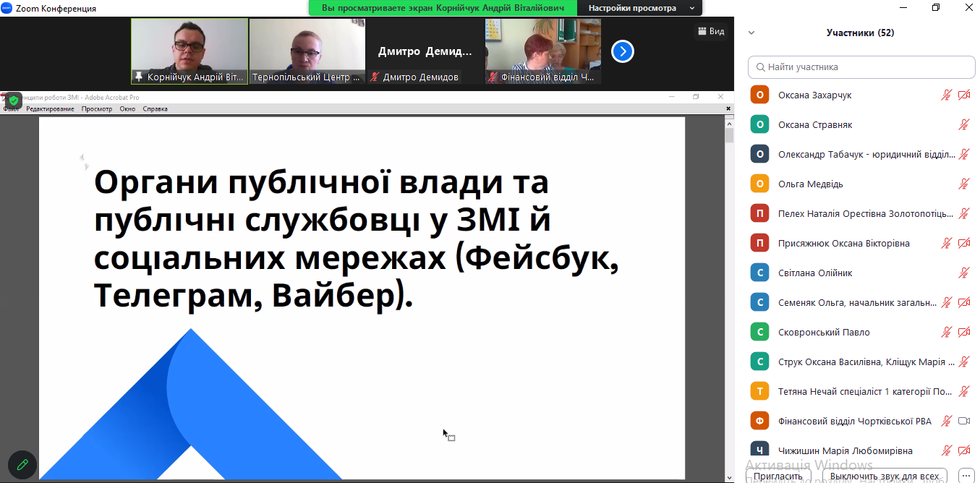Click the muted mic icon on Дмитро Демидов's tile
Viewport: 980px width, 483px height.
point(375,77)
